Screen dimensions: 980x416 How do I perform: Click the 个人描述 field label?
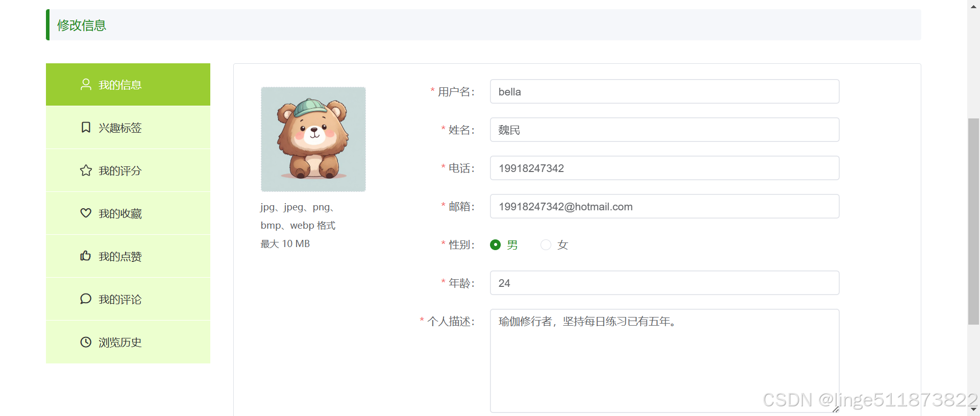pos(451,321)
